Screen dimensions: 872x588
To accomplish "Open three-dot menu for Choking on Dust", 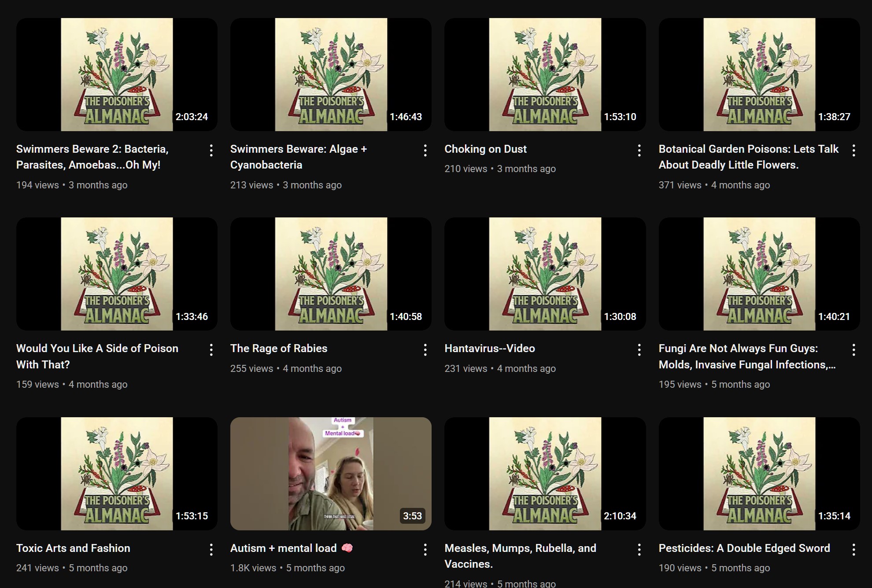I will coord(639,151).
